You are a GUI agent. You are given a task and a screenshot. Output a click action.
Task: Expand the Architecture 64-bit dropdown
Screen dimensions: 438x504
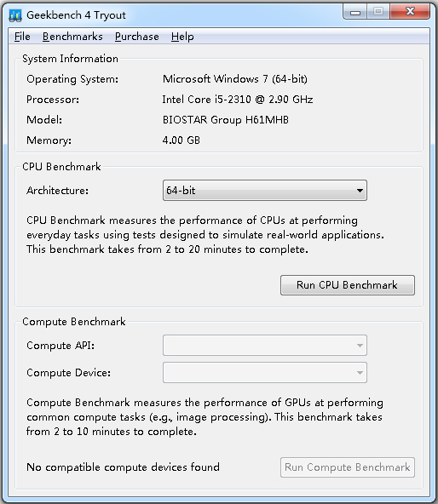tap(264, 191)
